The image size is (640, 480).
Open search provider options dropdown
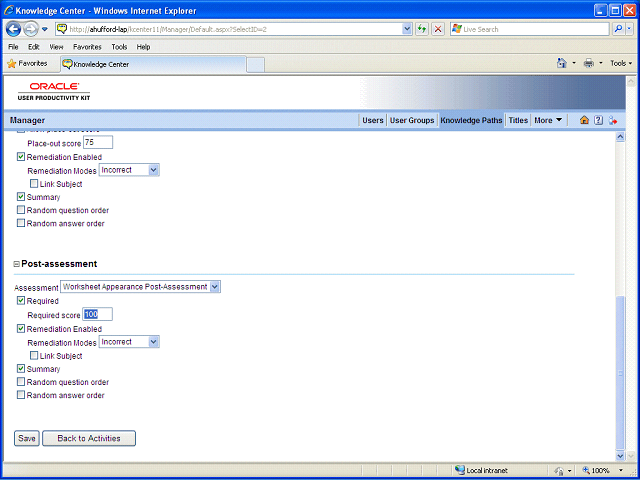click(x=629, y=29)
